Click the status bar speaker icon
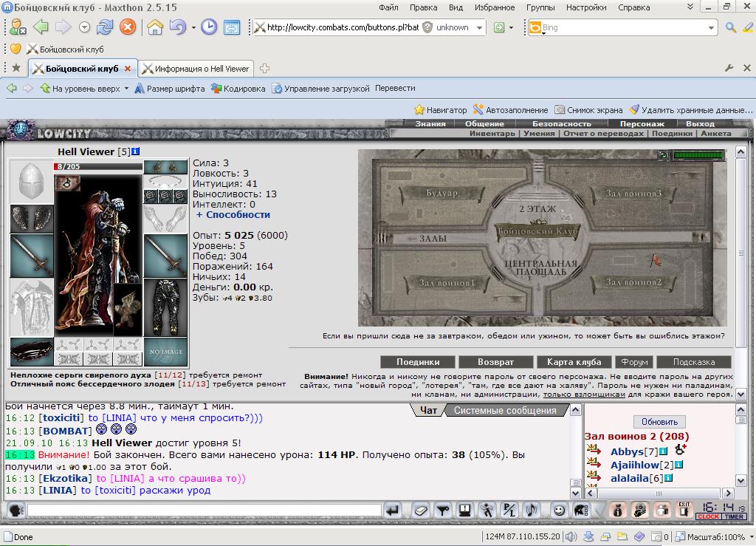The image size is (756, 546). tap(571, 536)
